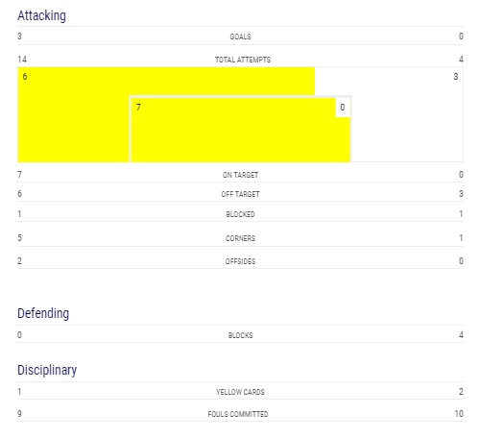The image size is (504, 438).
Task: Click the Disciplinary section heading
Action: pos(47,370)
